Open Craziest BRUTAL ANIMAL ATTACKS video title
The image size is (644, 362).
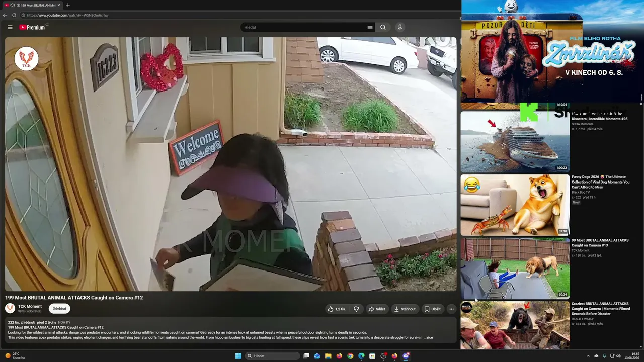pyautogui.click(x=601, y=309)
